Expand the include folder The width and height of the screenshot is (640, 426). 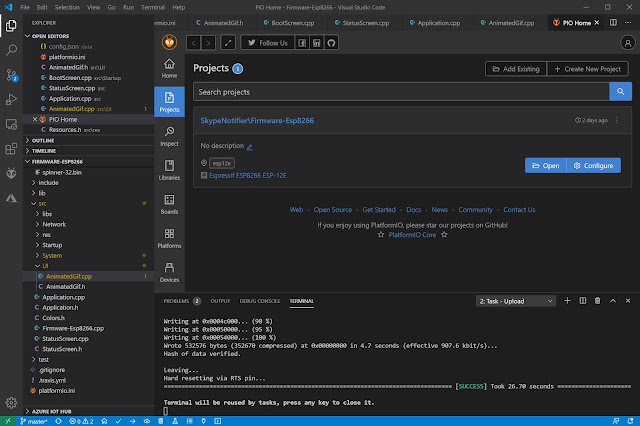point(89,182)
